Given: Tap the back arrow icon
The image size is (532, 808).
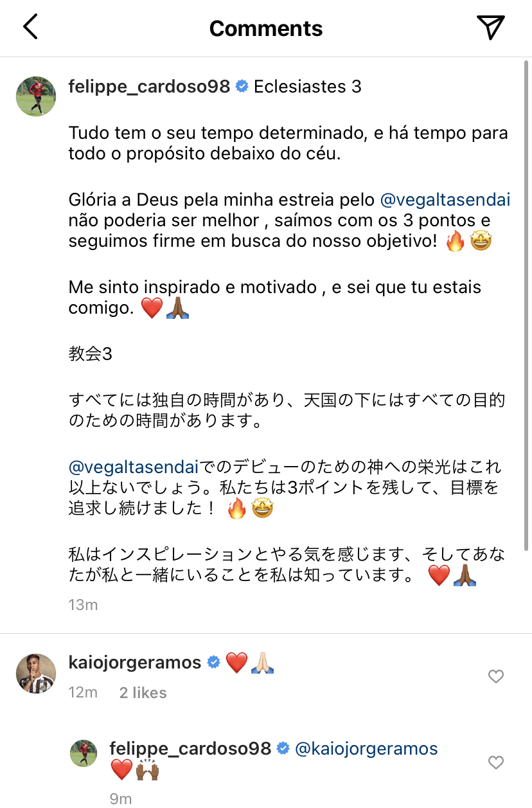Looking at the screenshot, I should click(30, 27).
